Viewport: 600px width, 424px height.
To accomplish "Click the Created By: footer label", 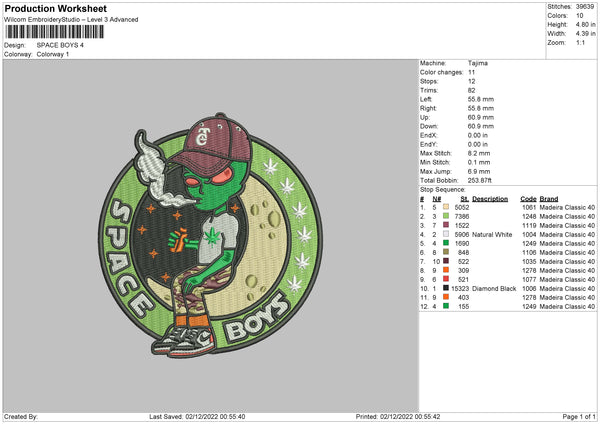I will click(x=21, y=416).
